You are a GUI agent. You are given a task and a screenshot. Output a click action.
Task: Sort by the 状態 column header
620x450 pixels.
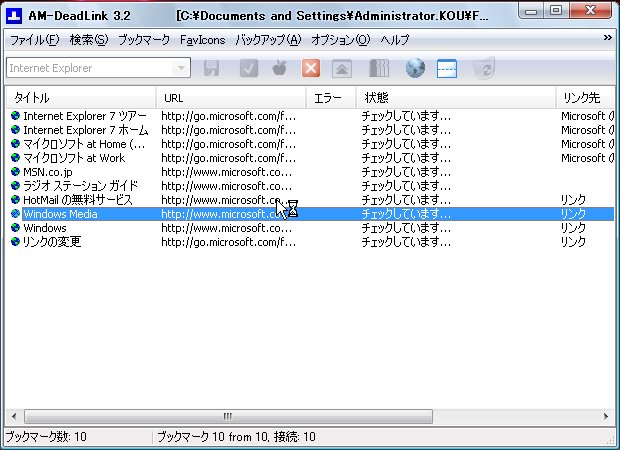[456, 98]
